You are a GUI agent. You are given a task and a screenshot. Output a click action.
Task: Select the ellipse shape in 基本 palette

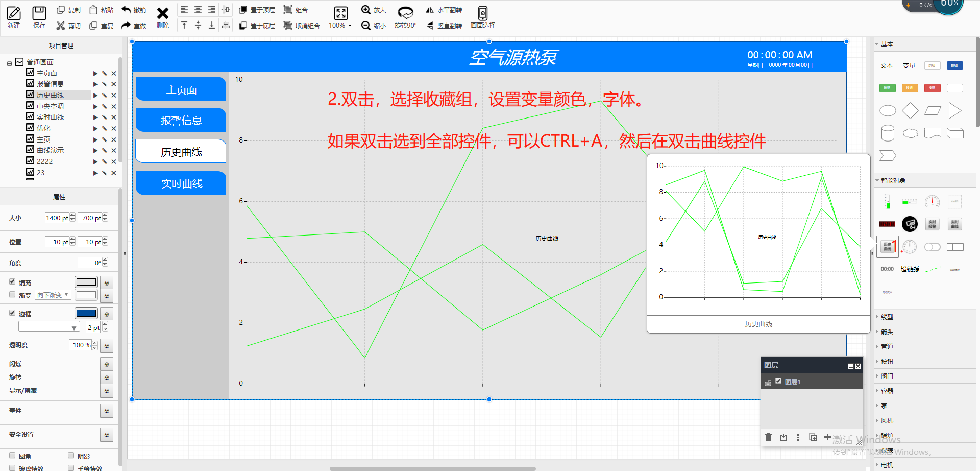tap(888, 110)
